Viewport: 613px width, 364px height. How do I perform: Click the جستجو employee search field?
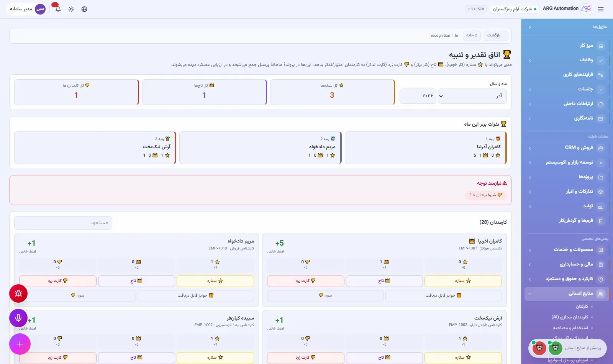pyautogui.click(x=63, y=223)
